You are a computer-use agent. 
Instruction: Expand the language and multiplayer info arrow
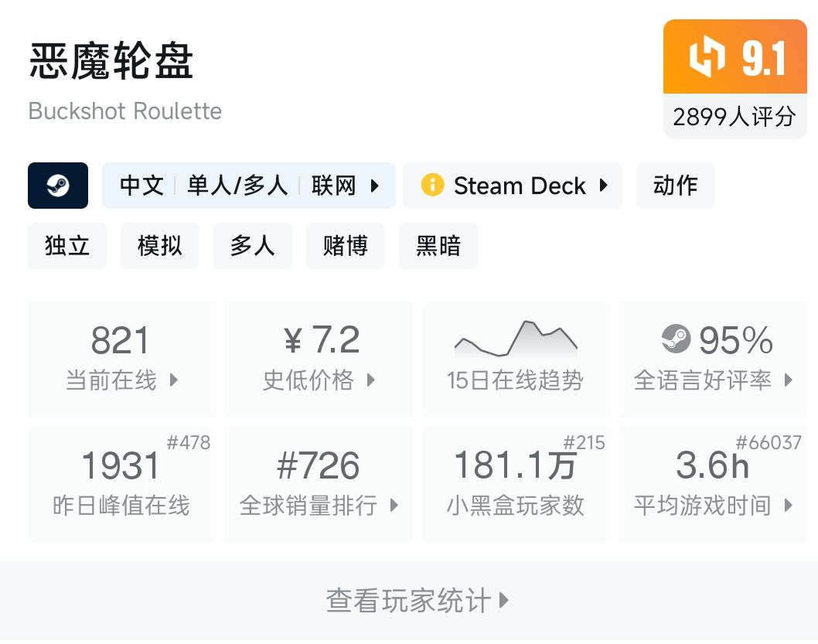(375, 186)
